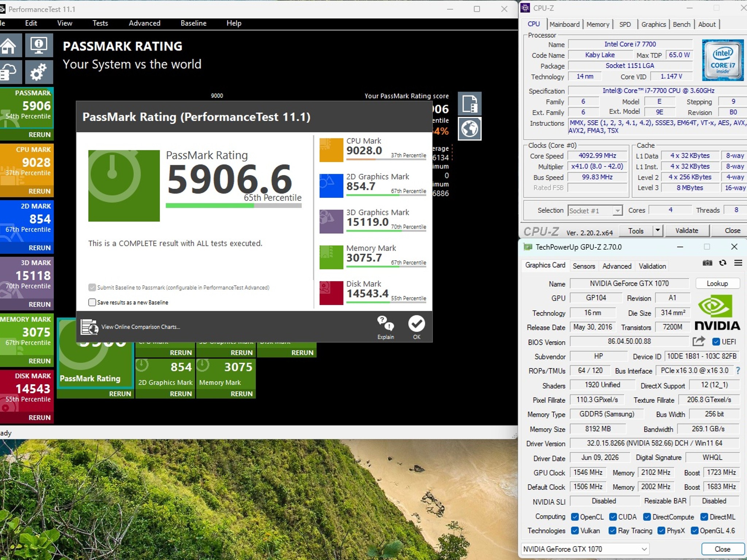
Task: Expand the CPU-Z Tools dropdown arrow
Action: 657,230
